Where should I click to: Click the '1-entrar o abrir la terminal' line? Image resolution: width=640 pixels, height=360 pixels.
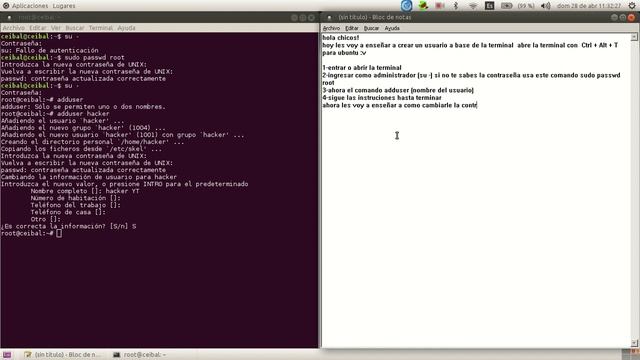click(x=362, y=68)
